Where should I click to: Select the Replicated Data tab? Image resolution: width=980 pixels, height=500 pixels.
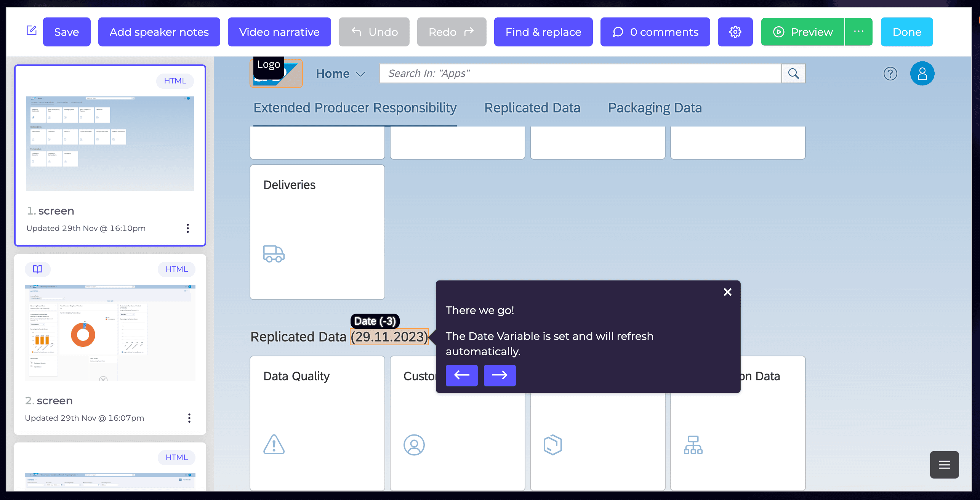pyautogui.click(x=532, y=107)
